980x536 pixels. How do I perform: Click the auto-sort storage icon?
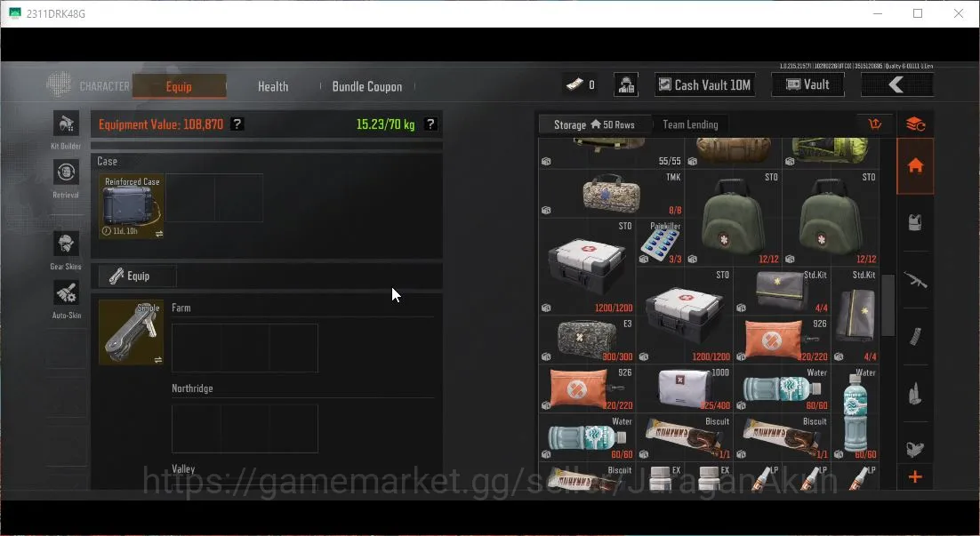click(874, 124)
